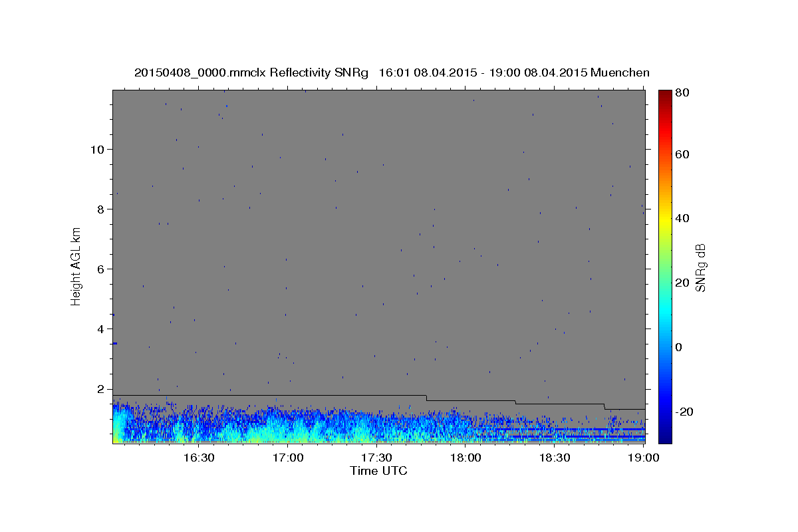Click the 'SNRg dB' colorbar label
798x532 pixels.
(700, 268)
